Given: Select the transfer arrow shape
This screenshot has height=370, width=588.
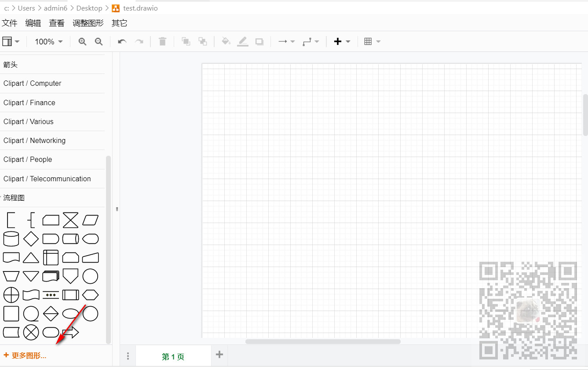Looking at the screenshot, I should [70, 332].
